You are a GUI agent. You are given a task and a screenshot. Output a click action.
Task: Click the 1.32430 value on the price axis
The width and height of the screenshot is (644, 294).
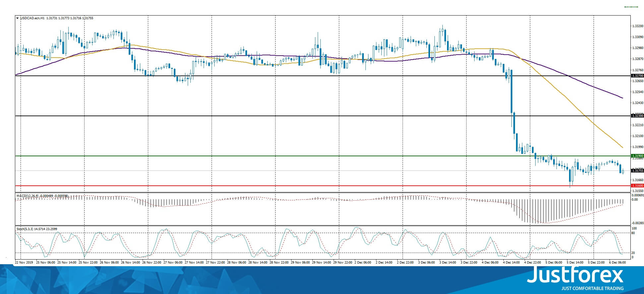(x=638, y=103)
